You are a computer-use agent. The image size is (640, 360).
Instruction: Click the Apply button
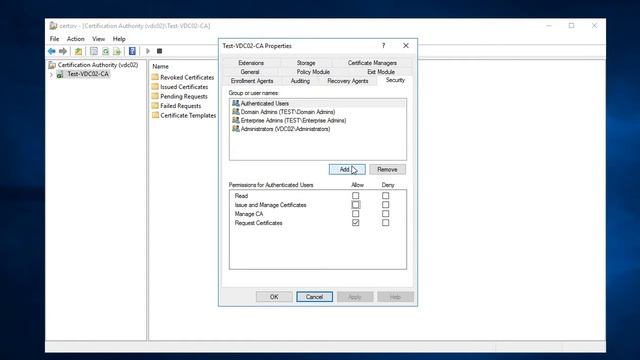[355, 297]
